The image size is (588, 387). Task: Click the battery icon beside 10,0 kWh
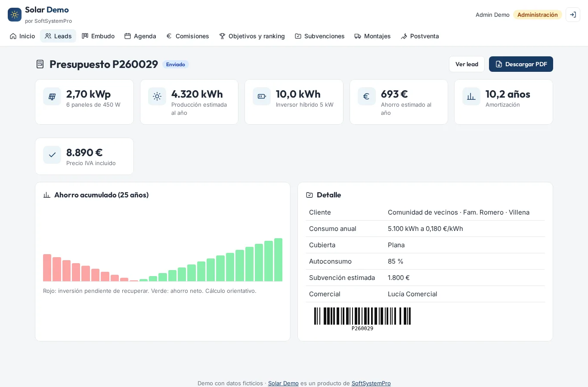tap(262, 96)
